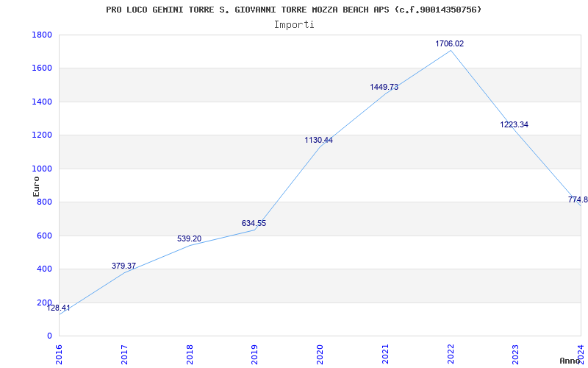This screenshot has width=588, height=368.
Task: Select the 634.55 data label
Action: coord(254,223)
